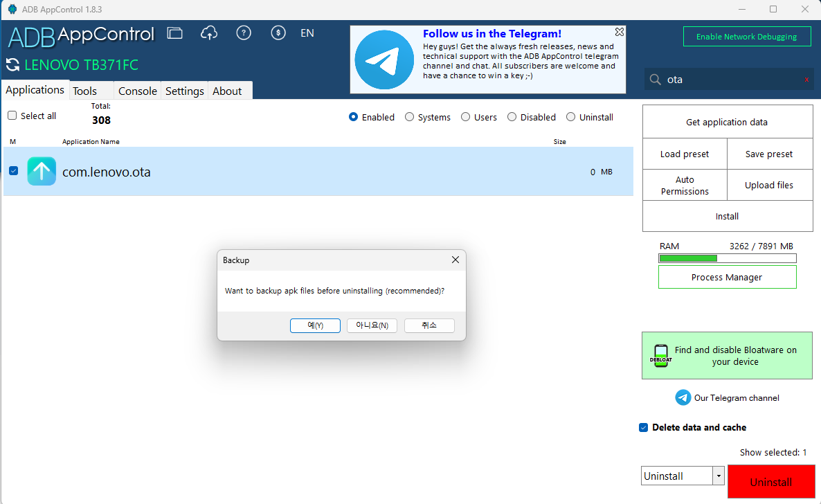Viewport: 821px width, 504px height.
Task: Click Find and disable Bloatware banner
Action: pyautogui.click(x=728, y=356)
